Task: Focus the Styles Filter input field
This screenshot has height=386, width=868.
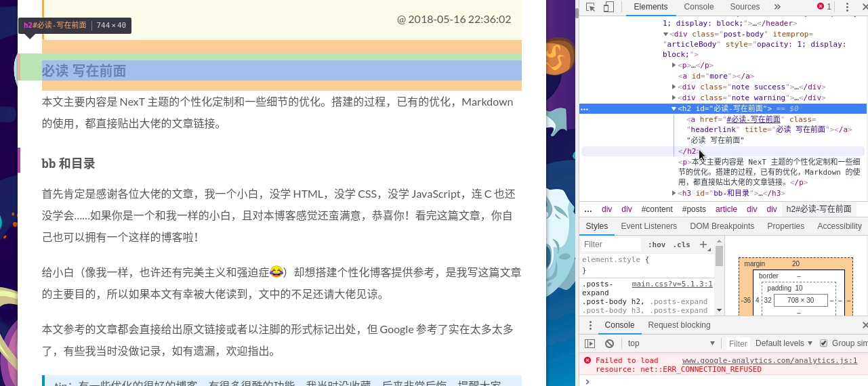Action: pos(611,244)
